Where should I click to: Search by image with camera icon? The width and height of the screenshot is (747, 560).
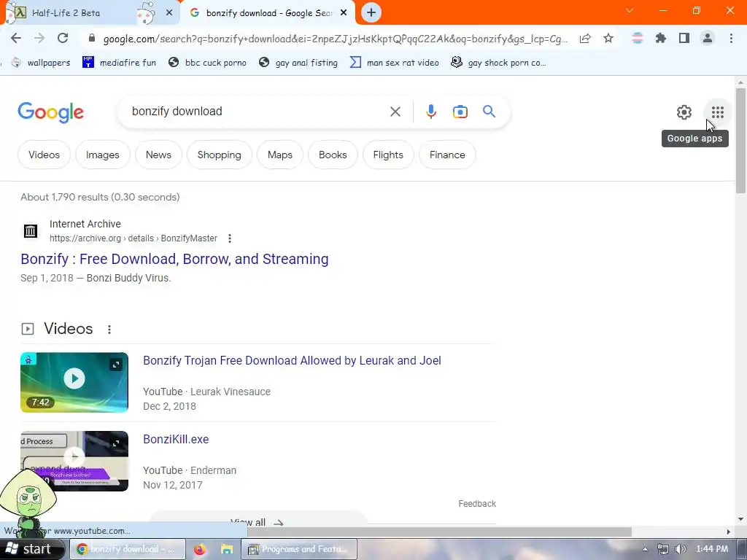coord(460,112)
